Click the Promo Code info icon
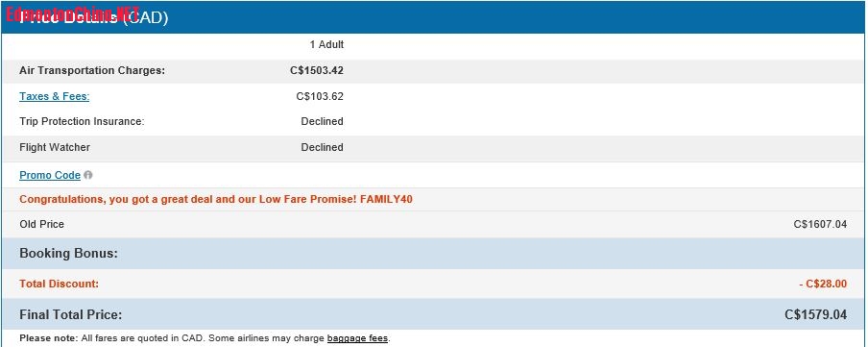Image resolution: width=868 pixels, height=347 pixels. click(x=88, y=175)
